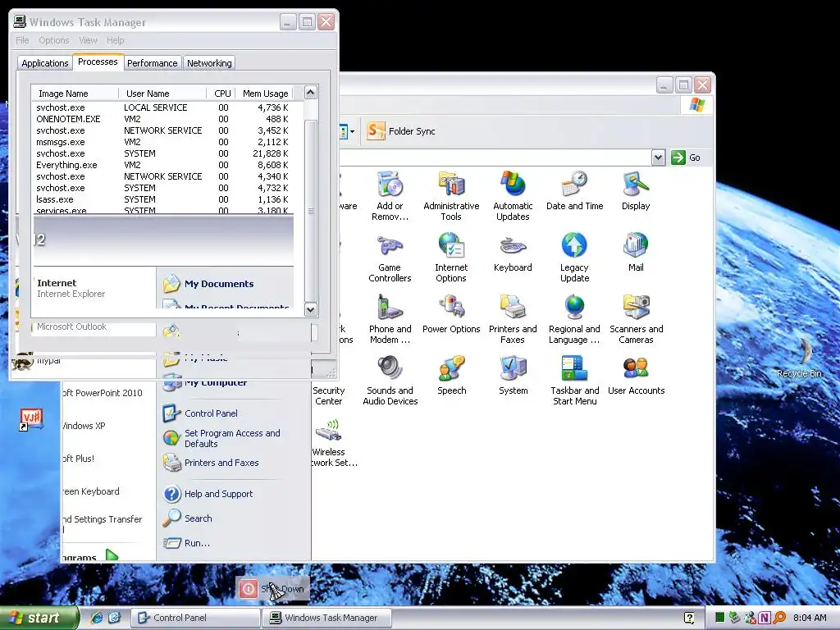
Task: Click Control Panel taskbar button
Action: 195,618
